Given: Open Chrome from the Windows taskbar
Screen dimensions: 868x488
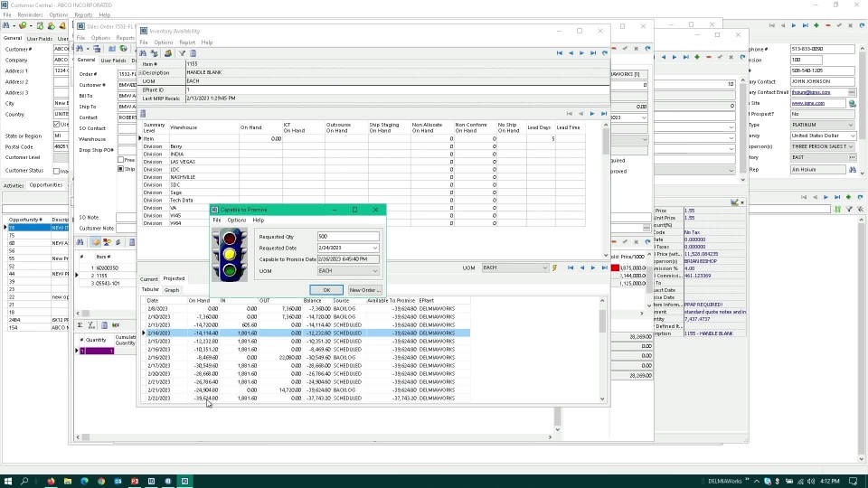Looking at the screenshot, I should click(101, 482).
